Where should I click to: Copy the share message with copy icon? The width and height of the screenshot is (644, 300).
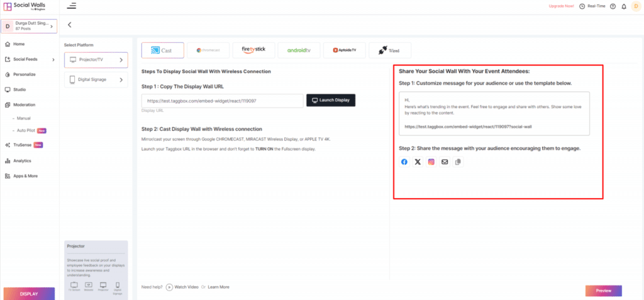(x=458, y=162)
